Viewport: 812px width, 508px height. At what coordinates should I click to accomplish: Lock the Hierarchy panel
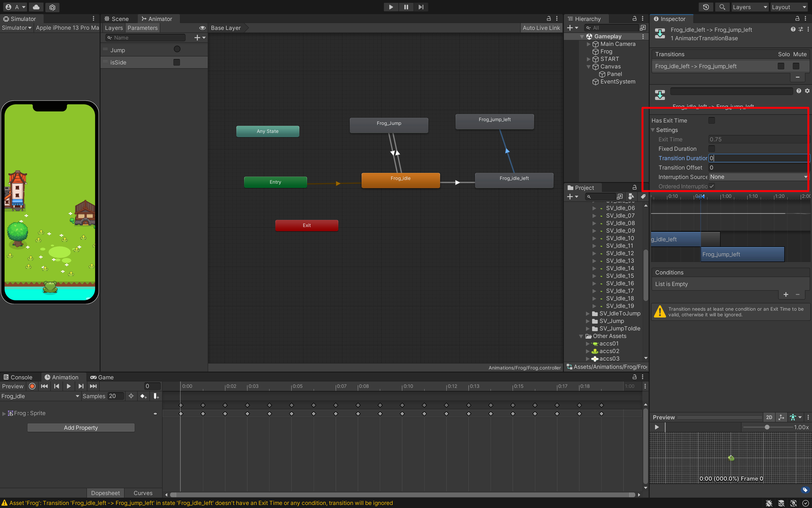click(x=635, y=19)
